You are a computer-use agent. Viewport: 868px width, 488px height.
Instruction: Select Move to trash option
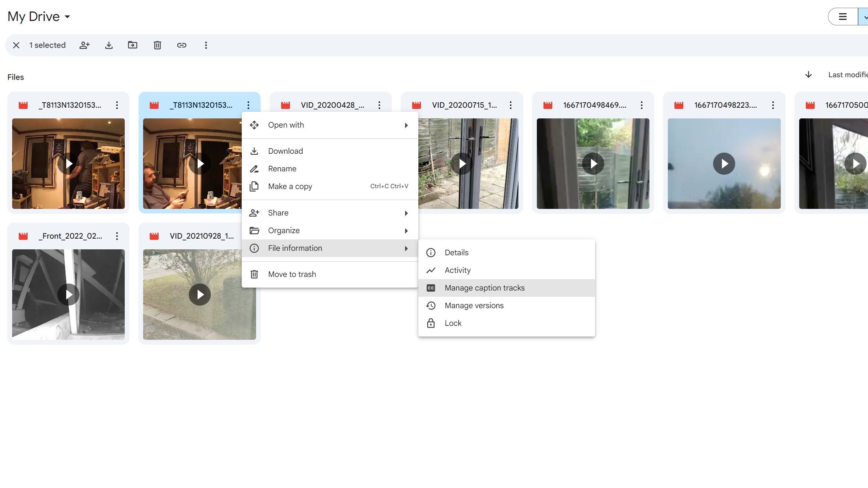292,274
